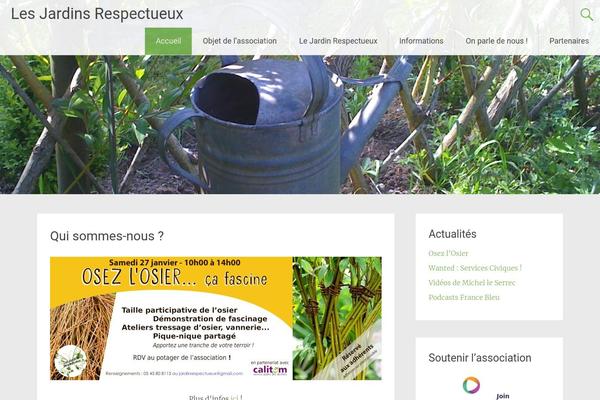Screen dimensions: 600x400
Task: Click Les Jardins Respectueux site title
Action: tap(97, 14)
